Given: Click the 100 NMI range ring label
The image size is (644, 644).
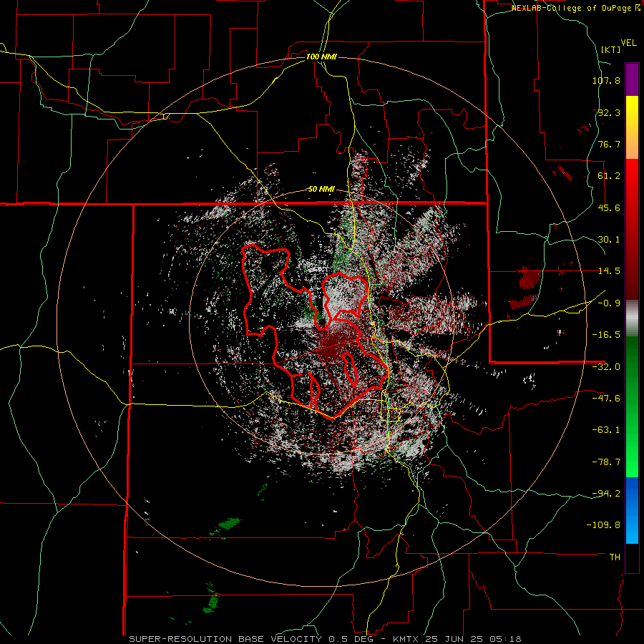Looking at the screenshot, I should [321, 57].
